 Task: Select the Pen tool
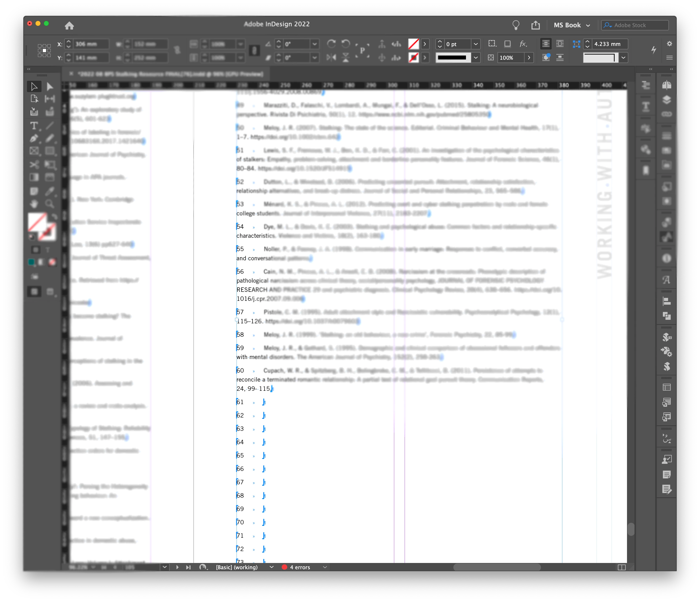point(34,139)
